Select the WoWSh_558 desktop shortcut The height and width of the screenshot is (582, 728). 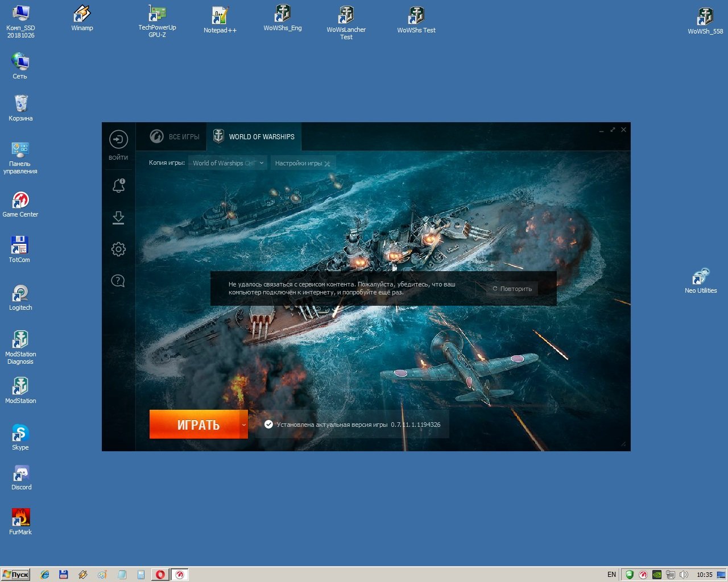[705, 22]
